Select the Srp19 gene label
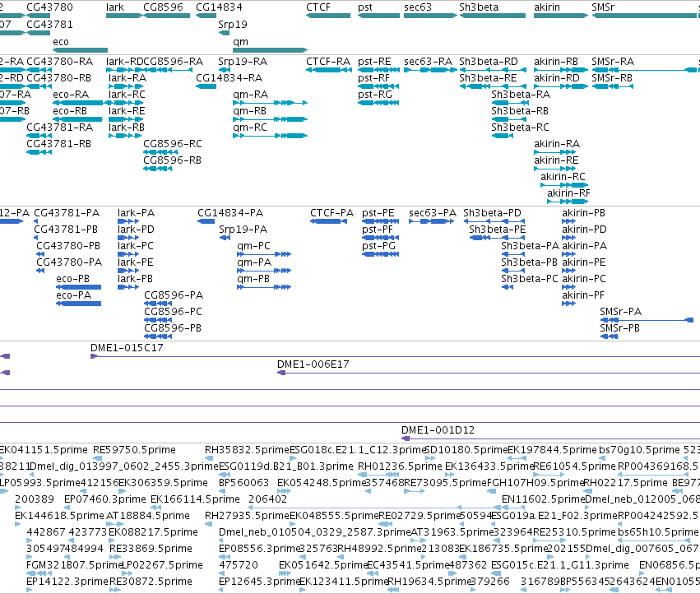This screenshot has height=594, width=700. [233, 25]
